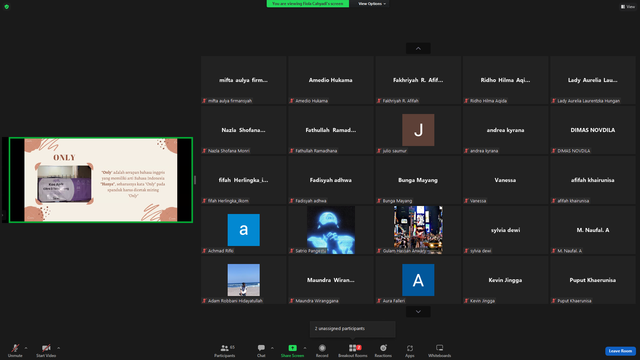Image resolution: width=640 pixels, height=360 pixels.
Task: Open the Participants panel
Action: (x=225, y=351)
